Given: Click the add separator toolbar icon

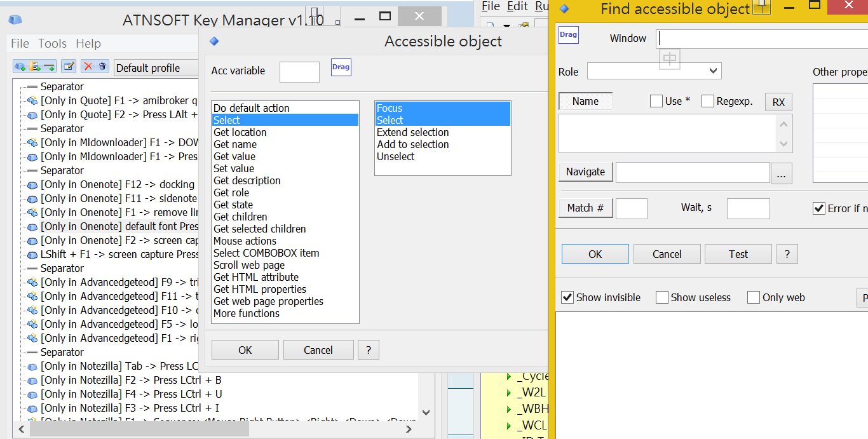Looking at the screenshot, I should [49, 67].
